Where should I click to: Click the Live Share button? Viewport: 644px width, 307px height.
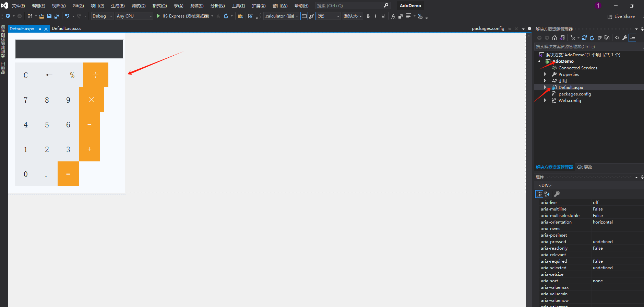pyautogui.click(x=621, y=16)
